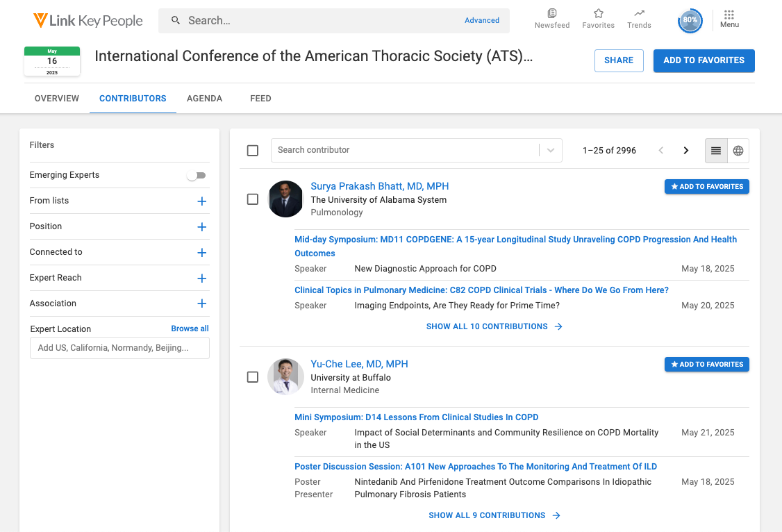Screen dimensions: 782x532
Task: Go to next page of contributors
Action: pyautogui.click(x=685, y=151)
